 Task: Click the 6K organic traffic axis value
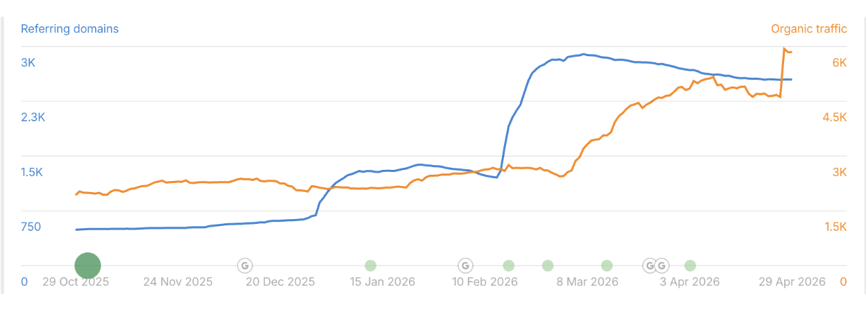click(839, 62)
